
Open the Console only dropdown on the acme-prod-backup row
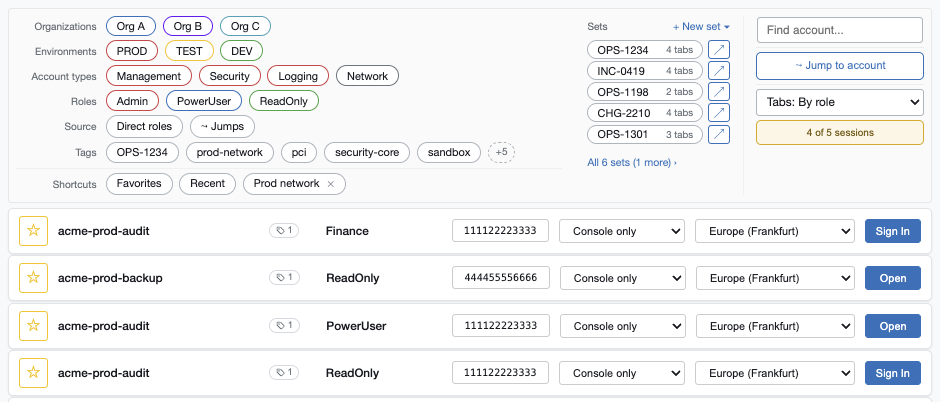622,278
